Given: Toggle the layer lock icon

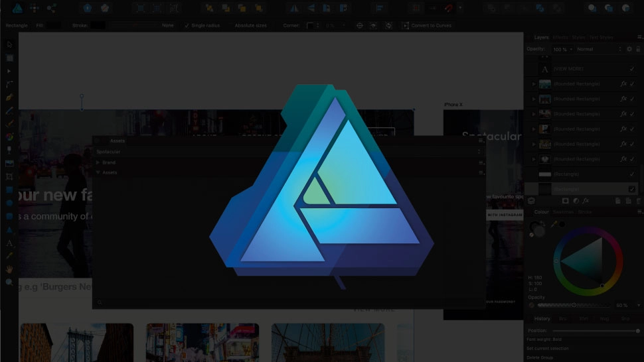Looking at the screenshot, I should pos(638,49).
